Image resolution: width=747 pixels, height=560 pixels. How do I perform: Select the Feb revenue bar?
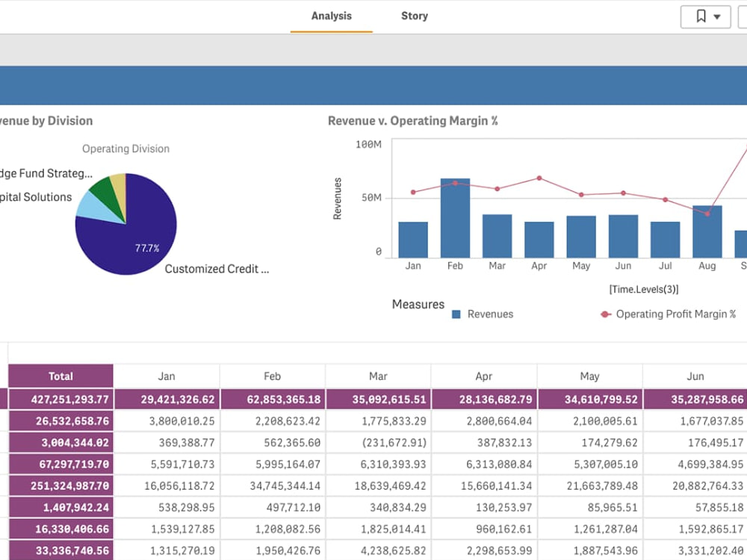(x=455, y=218)
